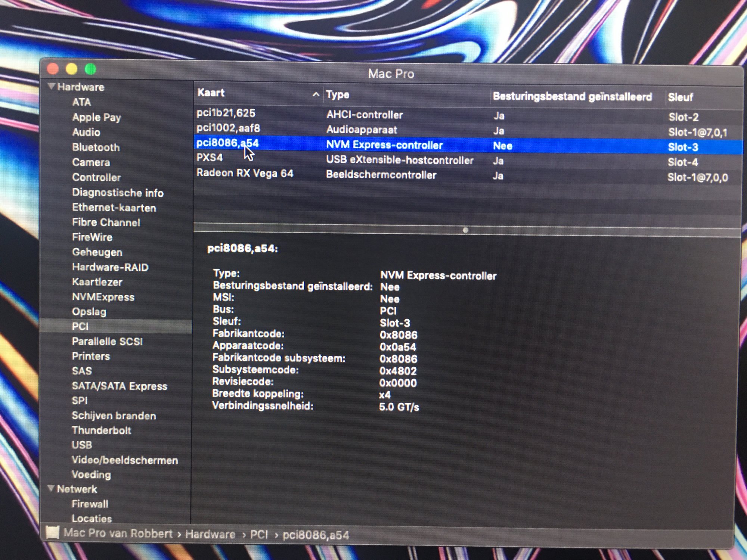This screenshot has height=560, width=747.
Task: Select Locaties under Netwerk
Action: [x=92, y=518]
